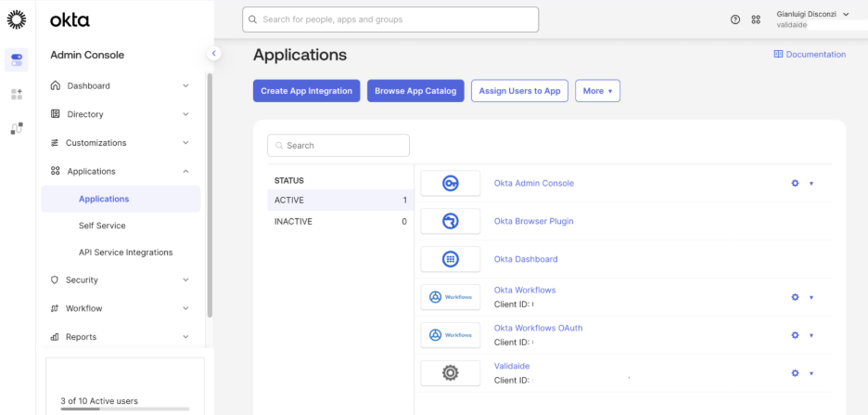Expand the Directory menu chevron
Image resolution: width=868 pixels, height=415 pixels.
click(186, 114)
